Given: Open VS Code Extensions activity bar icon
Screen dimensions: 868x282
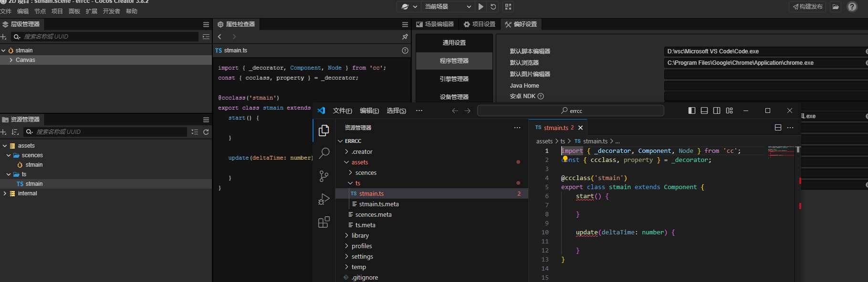Looking at the screenshot, I should 324,222.
